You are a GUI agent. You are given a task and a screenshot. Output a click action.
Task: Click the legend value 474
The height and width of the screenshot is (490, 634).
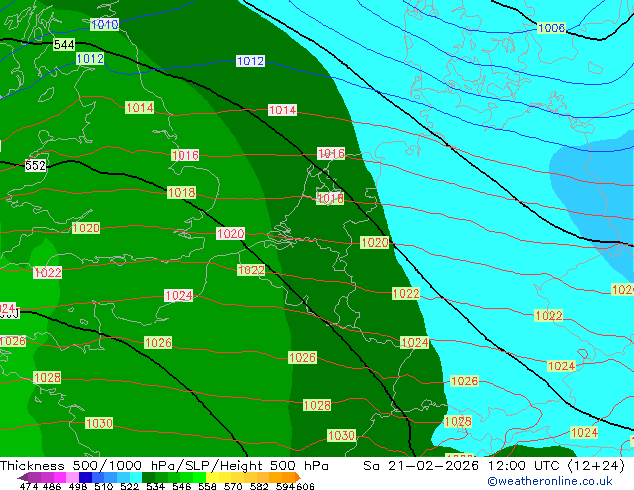[x=29, y=486]
